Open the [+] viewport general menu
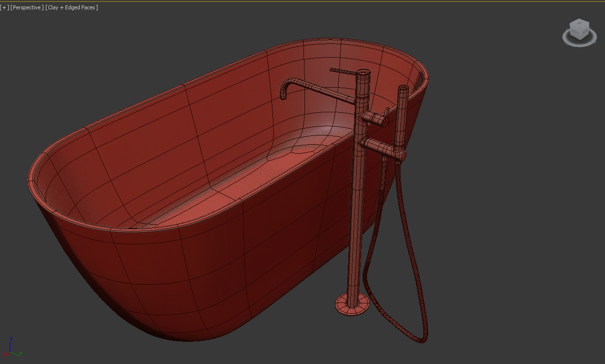 pyautogui.click(x=4, y=7)
